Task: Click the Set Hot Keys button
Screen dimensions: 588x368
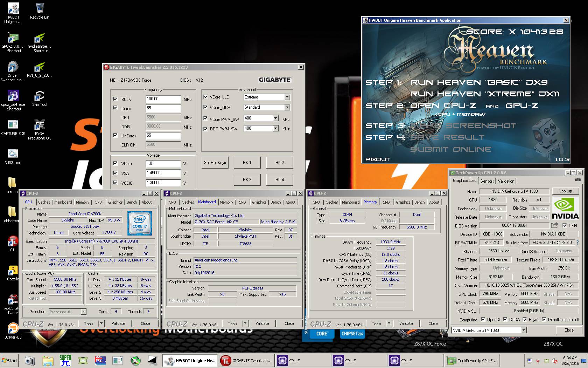Action: 215,163
